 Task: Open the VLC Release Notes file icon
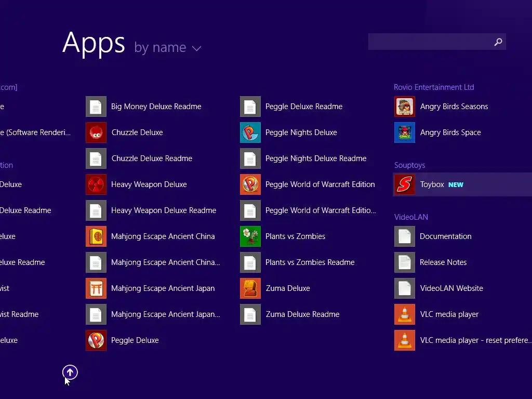(x=405, y=262)
